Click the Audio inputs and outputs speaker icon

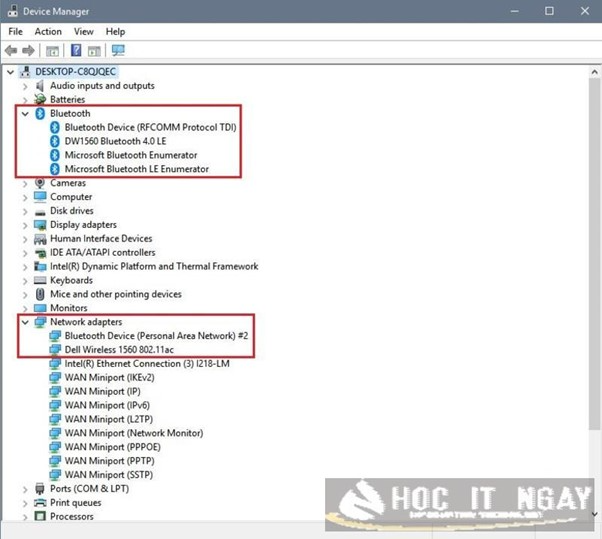[40, 86]
